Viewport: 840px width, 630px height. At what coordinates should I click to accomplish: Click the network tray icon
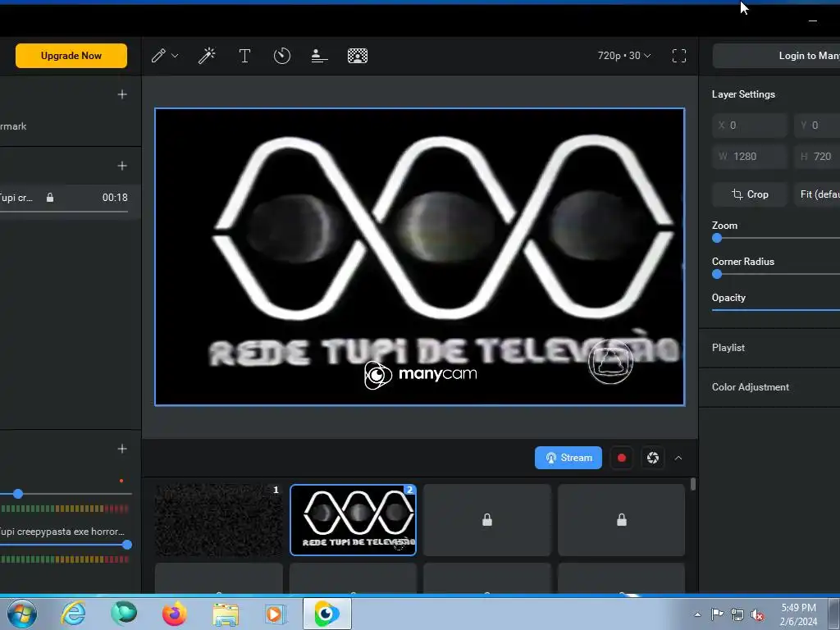point(737,614)
